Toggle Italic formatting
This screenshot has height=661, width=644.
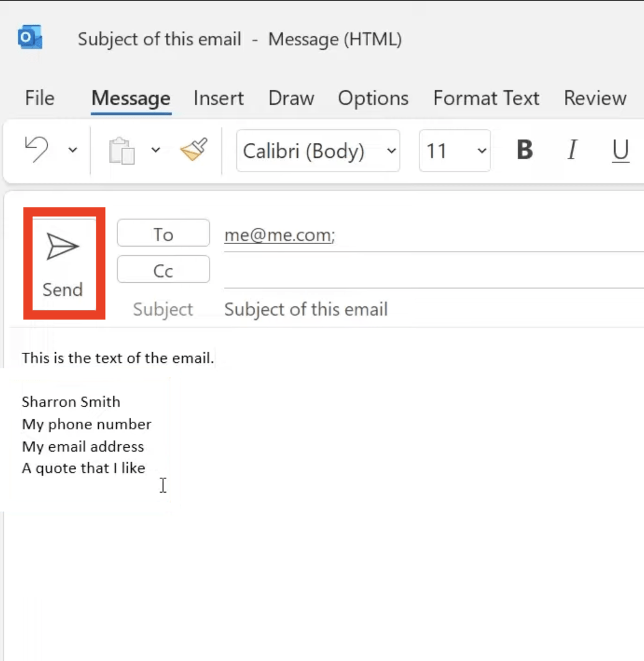click(573, 150)
